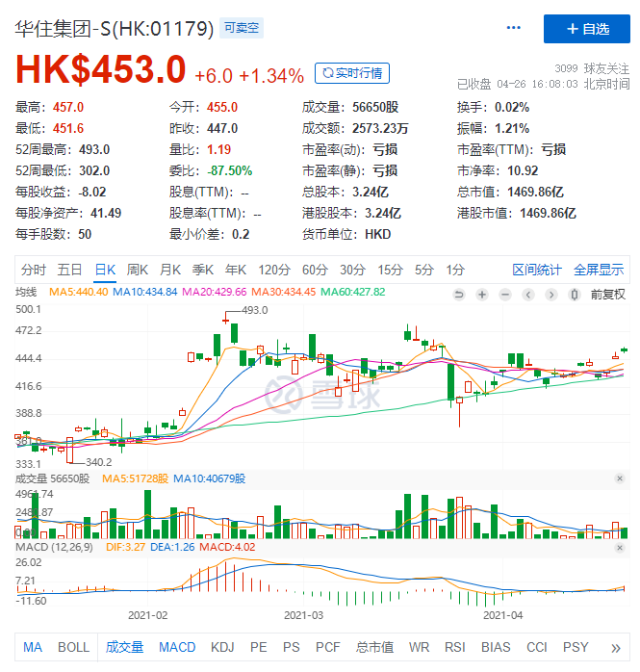Click the MA10:434.84 legend label
Screen dimensions: 640x672
144,292
